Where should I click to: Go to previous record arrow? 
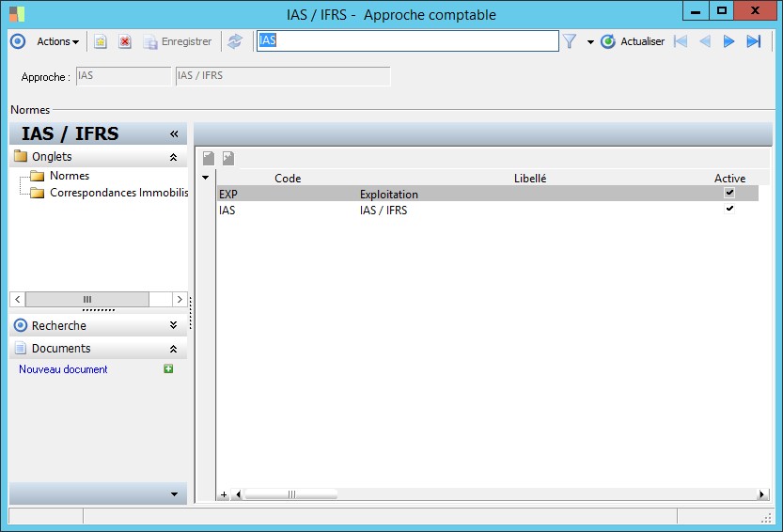click(705, 41)
